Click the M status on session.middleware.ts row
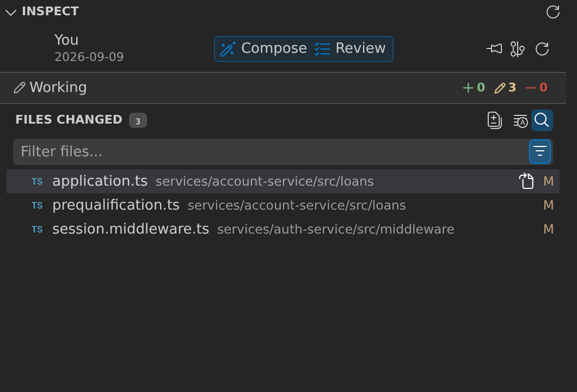This screenshot has height=392, width=577. tap(548, 229)
